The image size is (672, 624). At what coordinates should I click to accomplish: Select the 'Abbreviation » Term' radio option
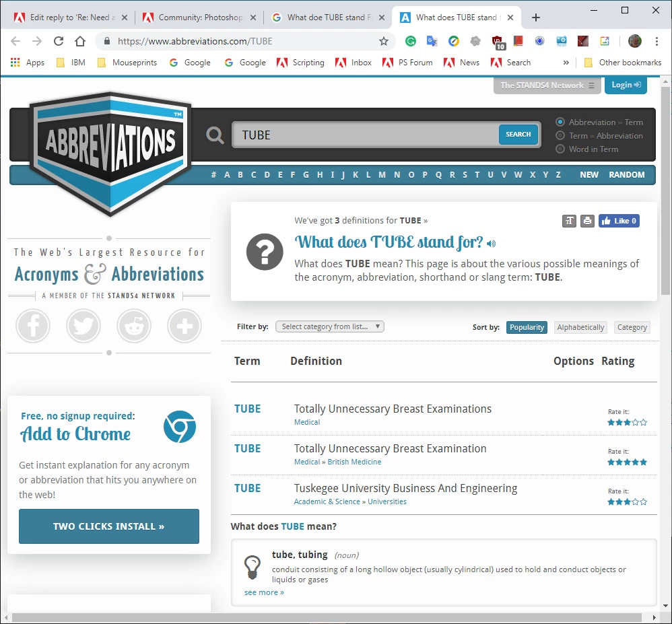pos(560,122)
